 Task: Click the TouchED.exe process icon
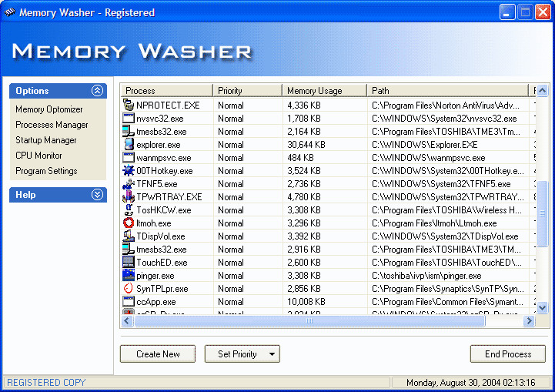click(x=129, y=262)
